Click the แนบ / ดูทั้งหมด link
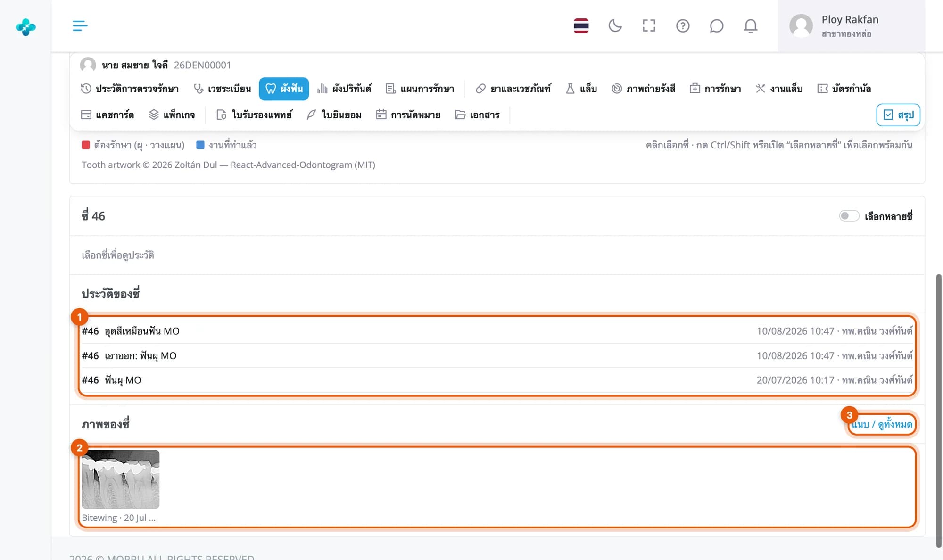Viewport: 943px width, 560px height. coord(882,424)
